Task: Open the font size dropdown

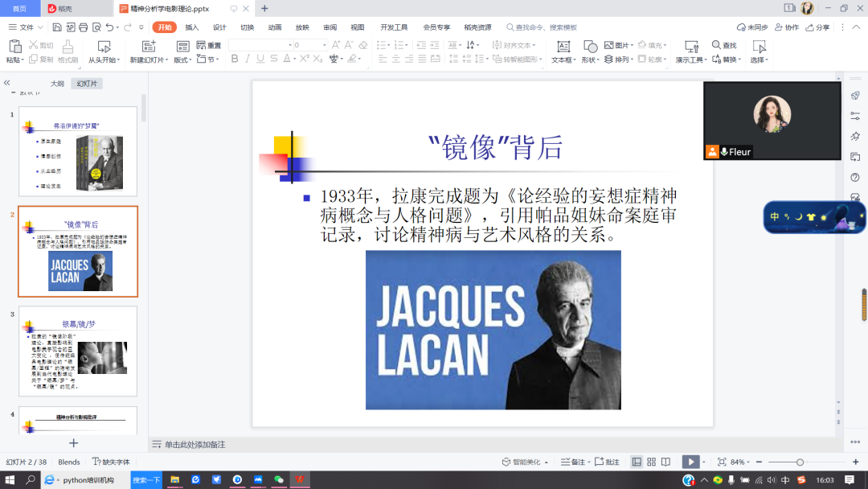Action: 324,45
